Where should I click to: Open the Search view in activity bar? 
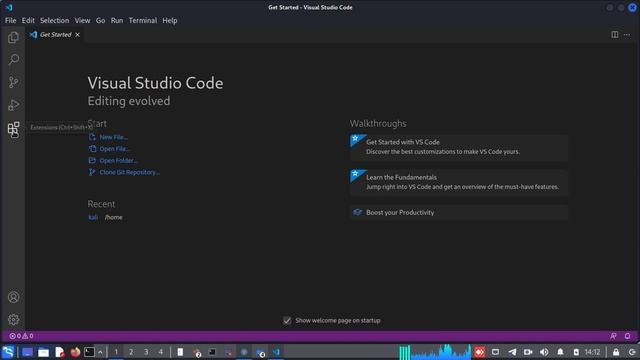point(13,60)
